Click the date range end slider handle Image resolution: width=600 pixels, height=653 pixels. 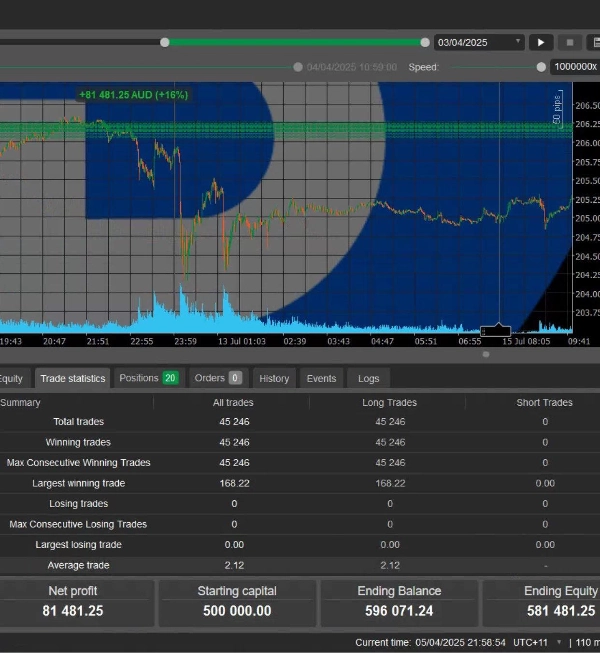point(425,42)
